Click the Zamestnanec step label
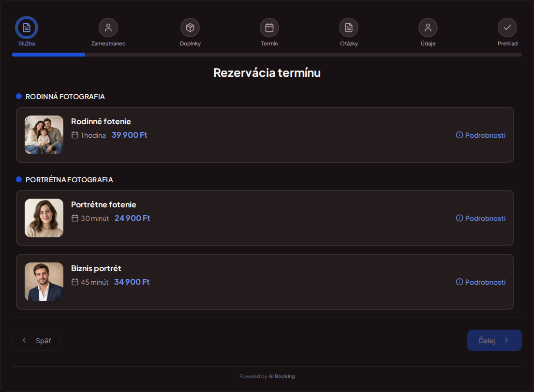534x392 pixels. click(108, 44)
